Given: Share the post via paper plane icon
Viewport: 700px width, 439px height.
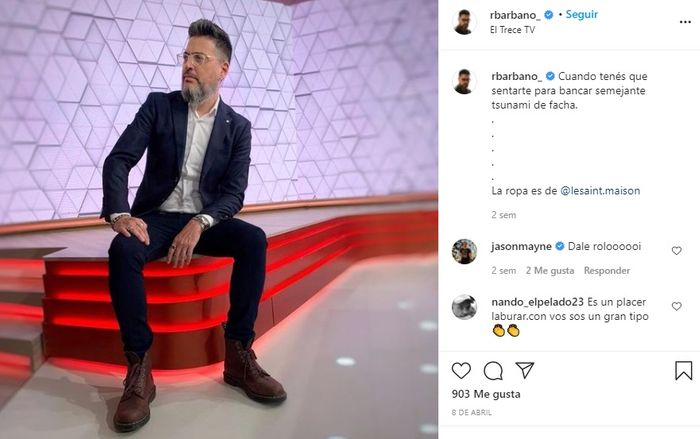Looking at the screenshot, I should [525, 370].
